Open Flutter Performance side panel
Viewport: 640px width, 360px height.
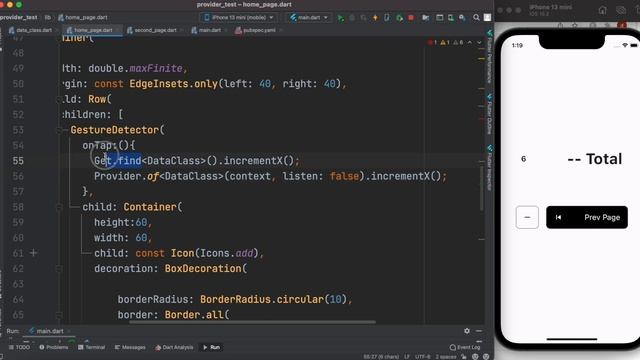click(x=489, y=56)
